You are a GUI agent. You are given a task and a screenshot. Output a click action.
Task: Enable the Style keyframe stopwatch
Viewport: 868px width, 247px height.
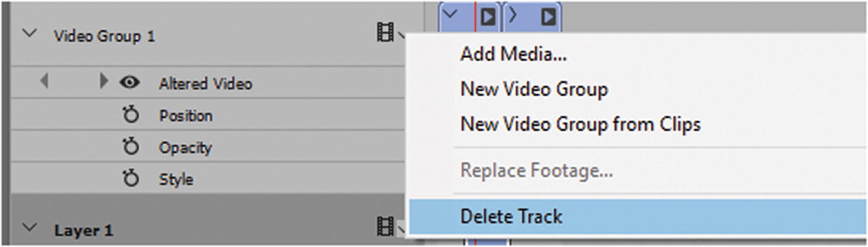tap(131, 179)
